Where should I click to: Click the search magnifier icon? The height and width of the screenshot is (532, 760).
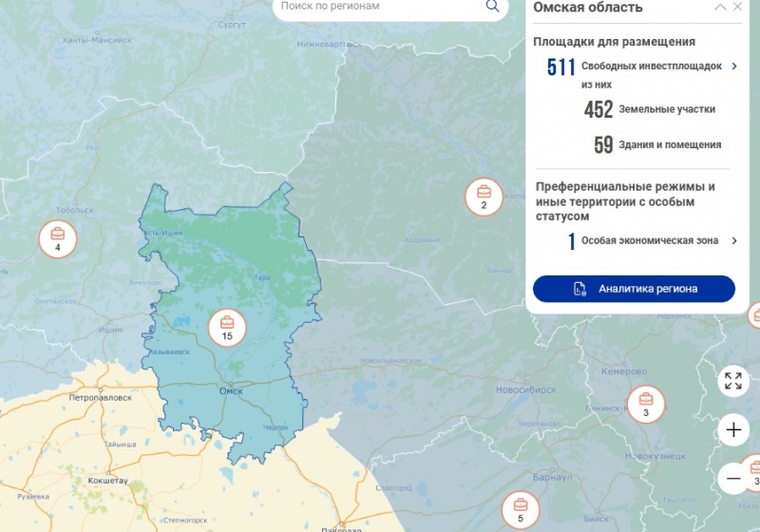[492, 6]
